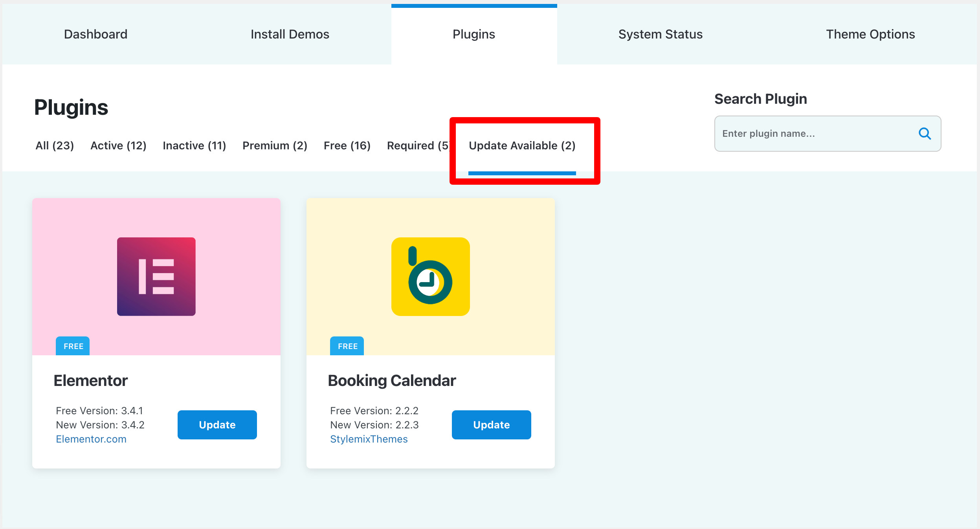Click the search magnifier icon
The width and height of the screenshot is (980, 529).
click(925, 134)
